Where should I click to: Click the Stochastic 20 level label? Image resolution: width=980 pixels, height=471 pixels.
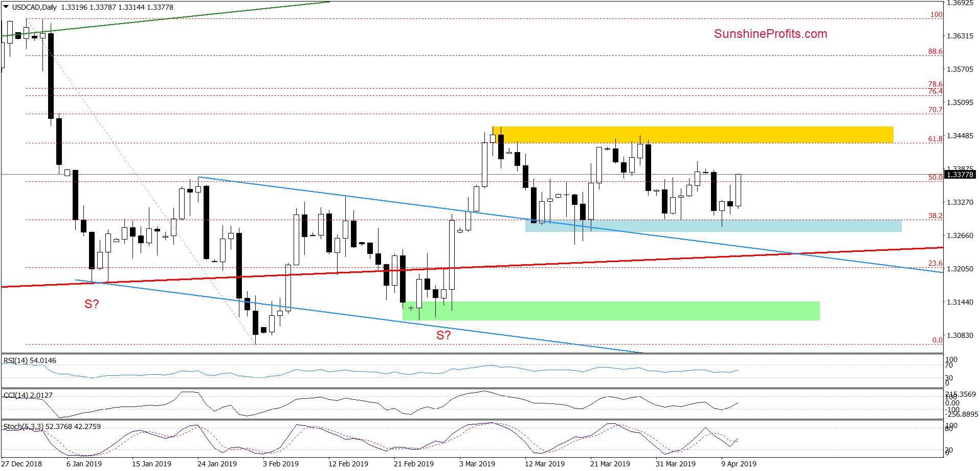pos(949,450)
